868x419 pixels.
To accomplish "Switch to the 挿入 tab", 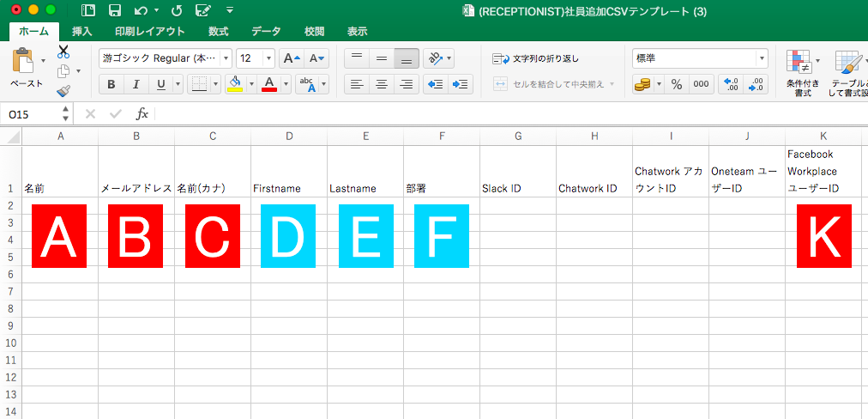I will pyautogui.click(x=82, y=32).
